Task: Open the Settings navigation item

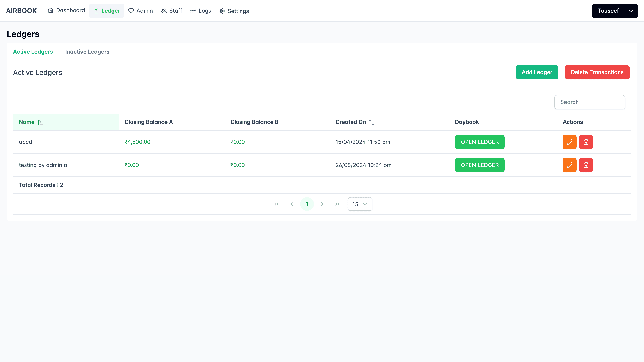Action: (x=234, y=11)
